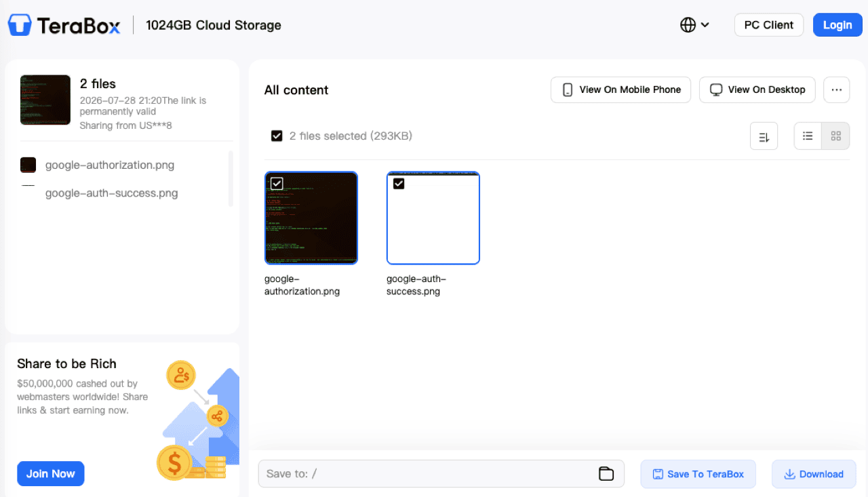Open View On Desktop
Screen dimensions: 868x497
[757, 90]
